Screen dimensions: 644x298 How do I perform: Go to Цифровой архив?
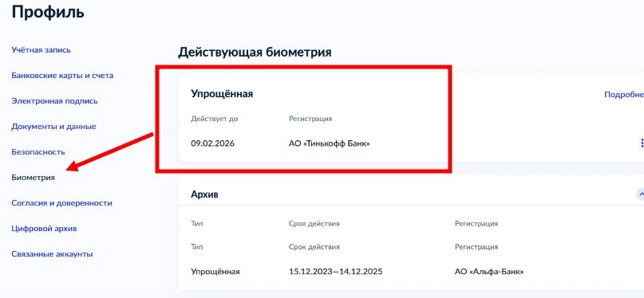point(44,229)
